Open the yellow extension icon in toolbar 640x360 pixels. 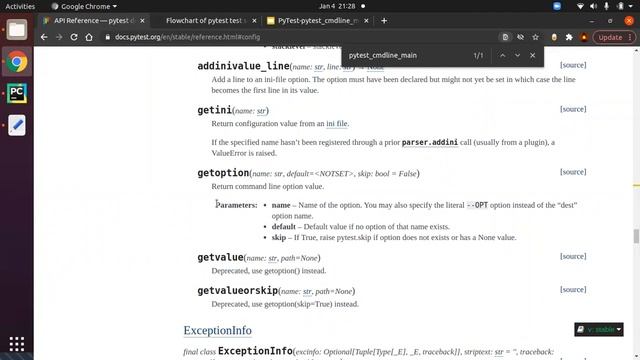(x=554, y=37)
